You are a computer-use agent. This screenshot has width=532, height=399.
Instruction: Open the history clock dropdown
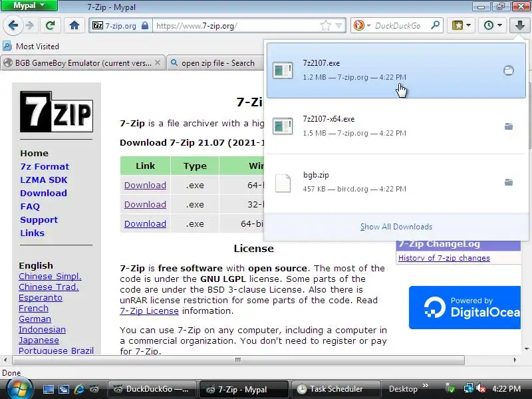(493, 25)
